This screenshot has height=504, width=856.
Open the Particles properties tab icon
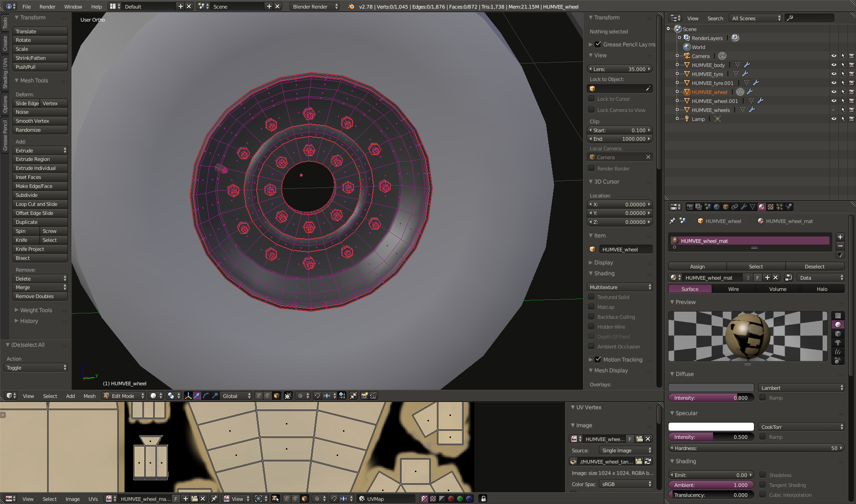point(780,207)
